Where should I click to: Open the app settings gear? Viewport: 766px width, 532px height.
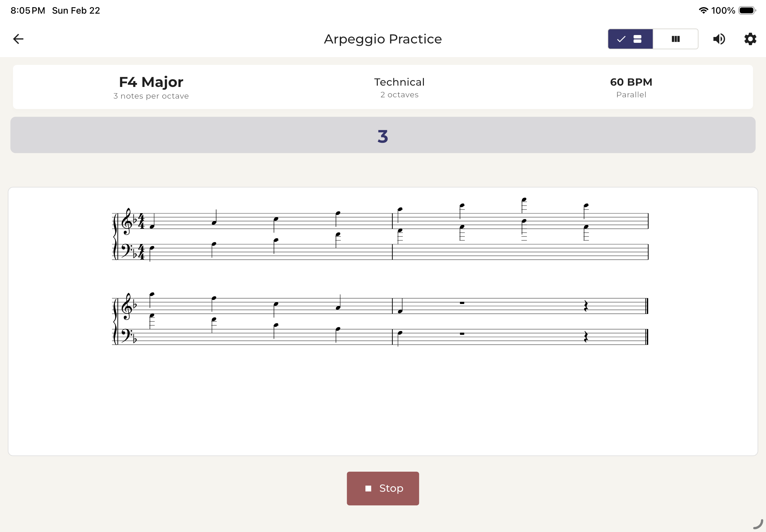point(750,39)
